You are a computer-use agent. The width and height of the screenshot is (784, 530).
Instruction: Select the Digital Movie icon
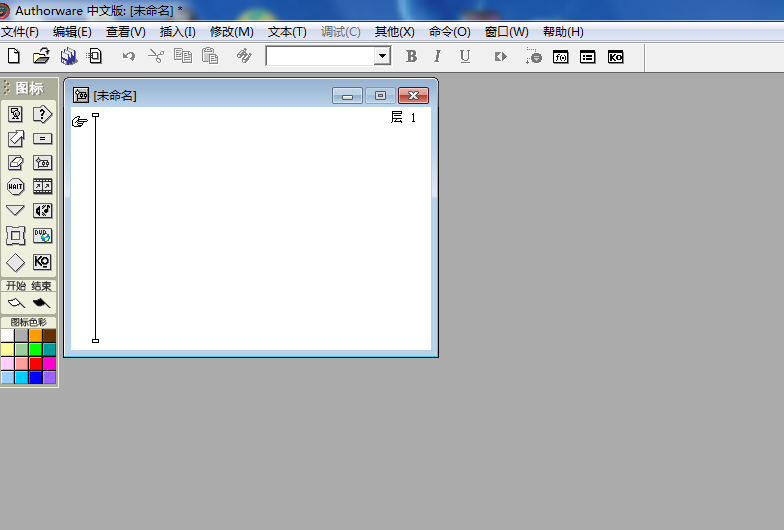coord(42,186)
